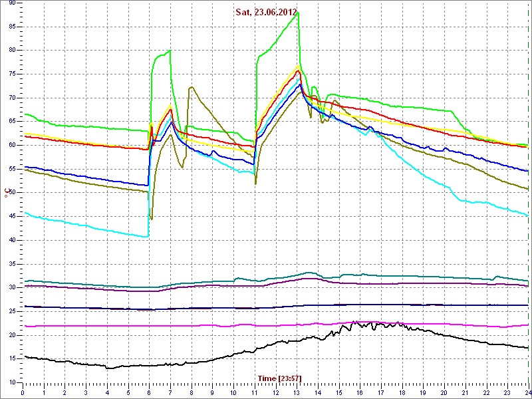Click hour label '4' on time axis
Screen dimensions: 532x399
[107, 391]
